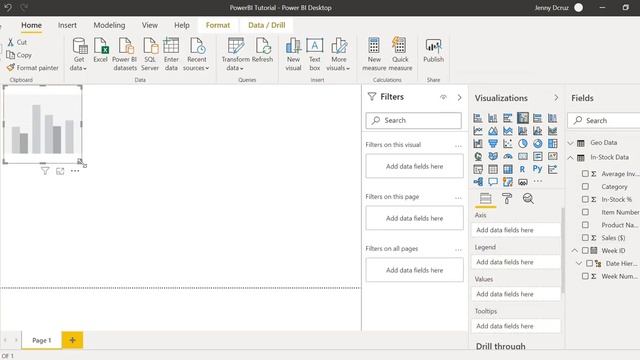Insert the filled map visual
The image size is (640, 360).
click(493, 156)
